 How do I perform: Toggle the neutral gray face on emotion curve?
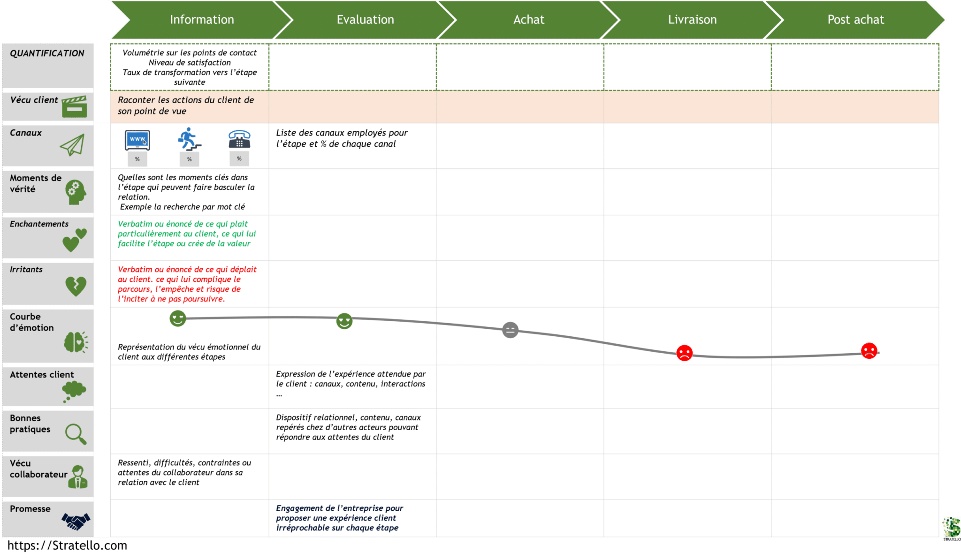(510, 330)
